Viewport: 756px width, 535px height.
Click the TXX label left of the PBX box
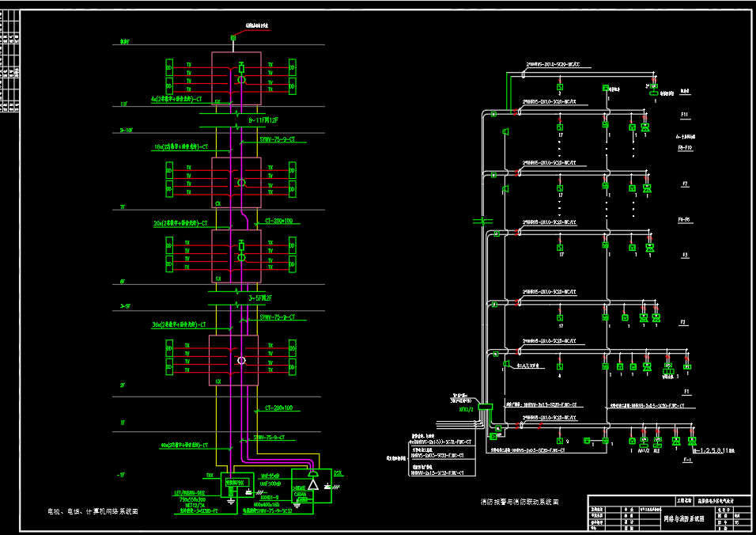[210, 476]
